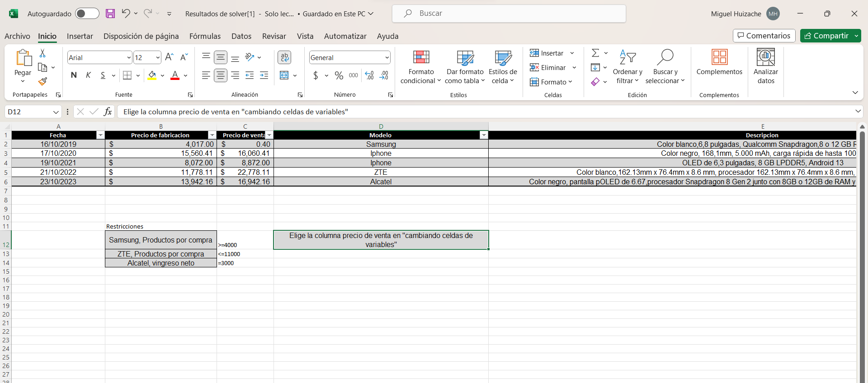Click the comma style 000 icon
The height and width of the screenshot is (383, 868).
tap(354, 75)
